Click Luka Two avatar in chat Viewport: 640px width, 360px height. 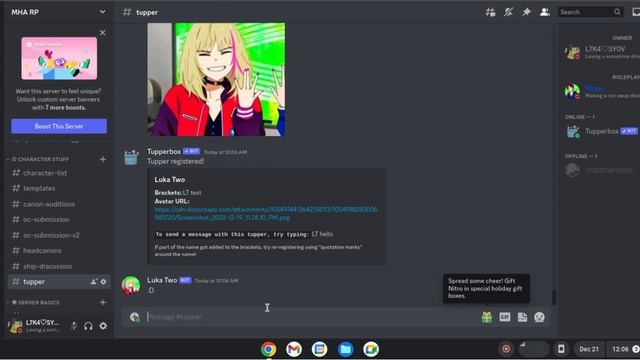(x=131, y=285)
